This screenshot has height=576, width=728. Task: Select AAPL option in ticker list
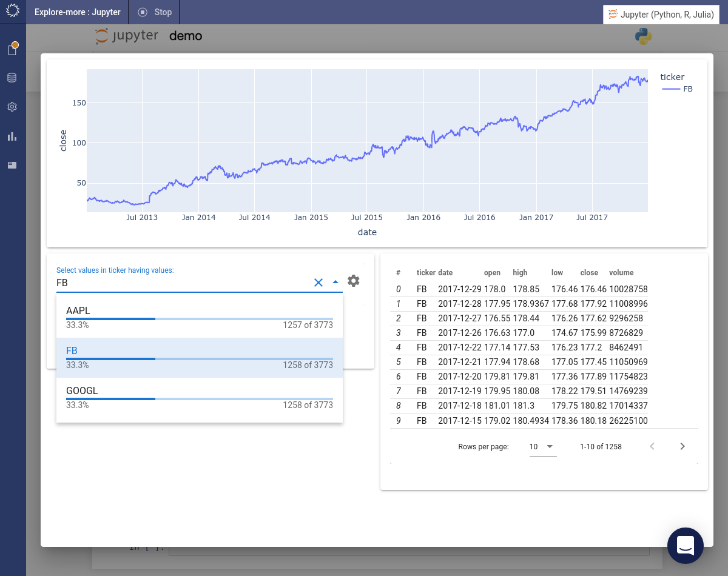200,318
